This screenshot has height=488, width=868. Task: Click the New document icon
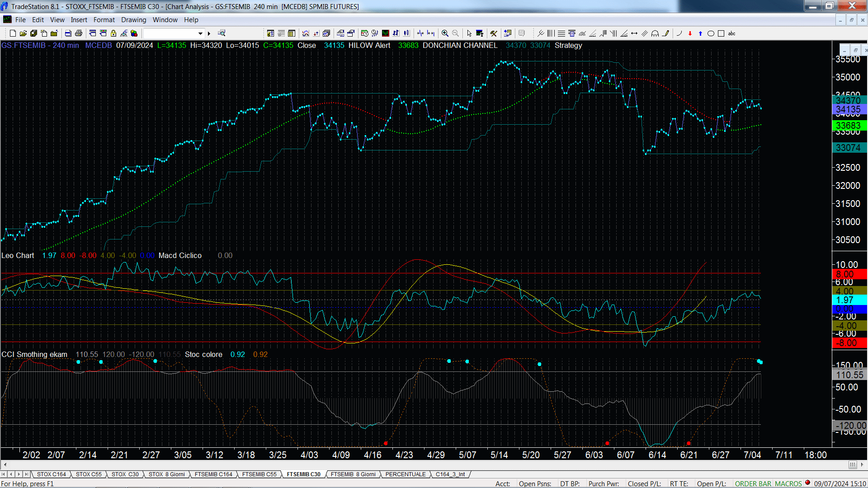pyautogui.click(x=13, y=33)
